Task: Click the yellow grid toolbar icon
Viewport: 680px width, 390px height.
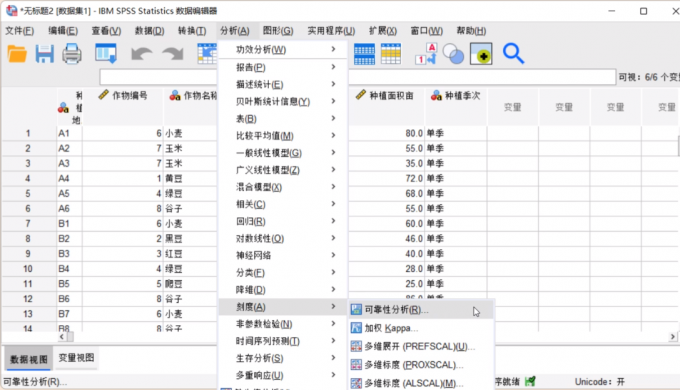Action: (x=391, y=54)
